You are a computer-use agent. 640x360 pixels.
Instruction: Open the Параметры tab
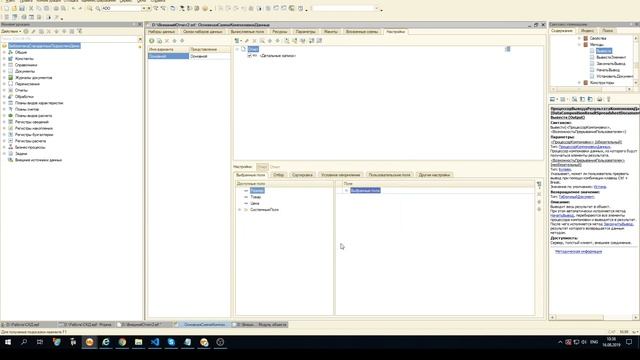point(306,31)
